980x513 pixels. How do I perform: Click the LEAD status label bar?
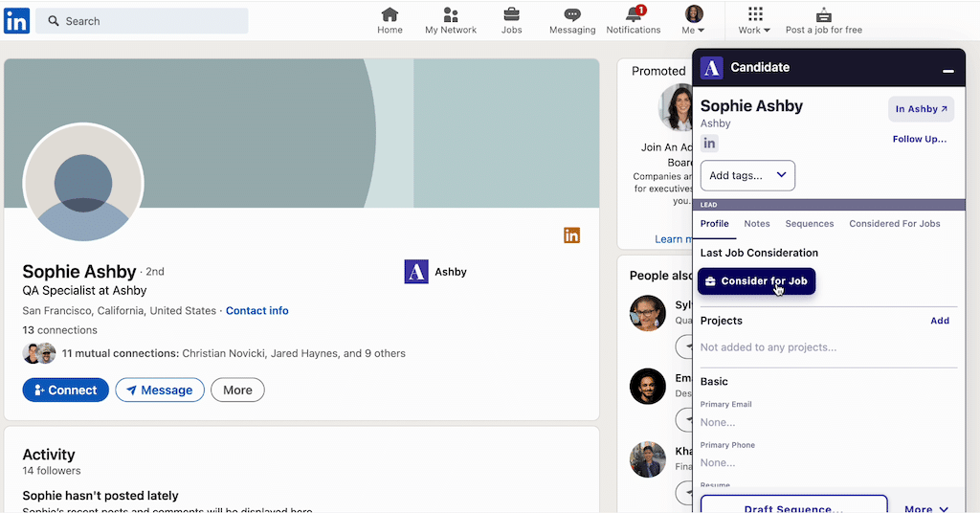point(829,204)
